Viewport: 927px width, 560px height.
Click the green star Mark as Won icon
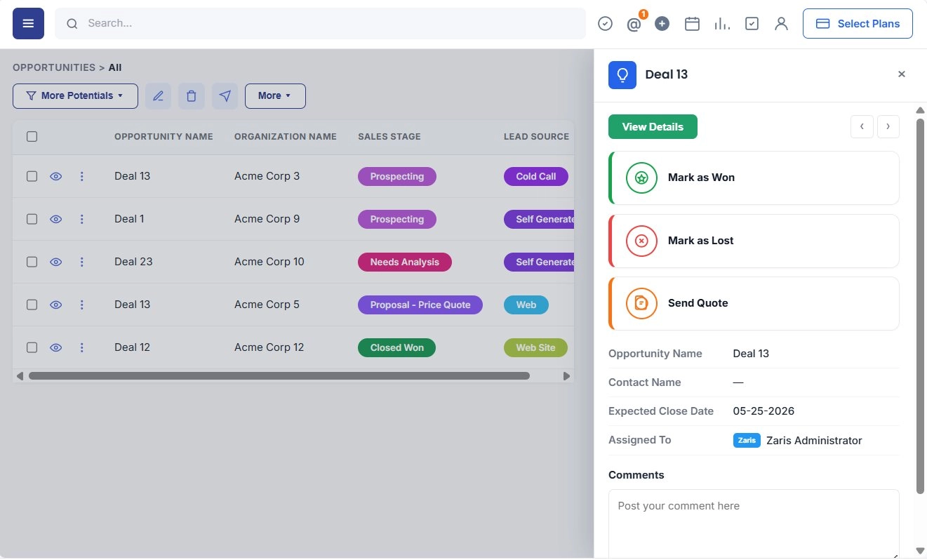(641, 178)
